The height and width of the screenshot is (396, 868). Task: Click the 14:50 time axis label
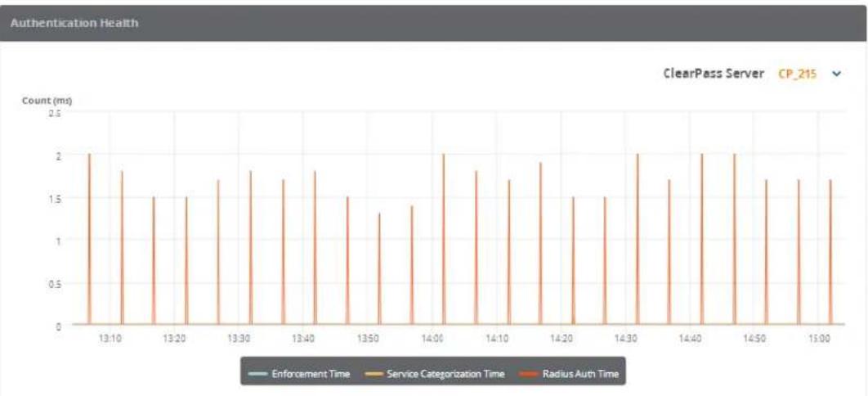tap(754, 337)
